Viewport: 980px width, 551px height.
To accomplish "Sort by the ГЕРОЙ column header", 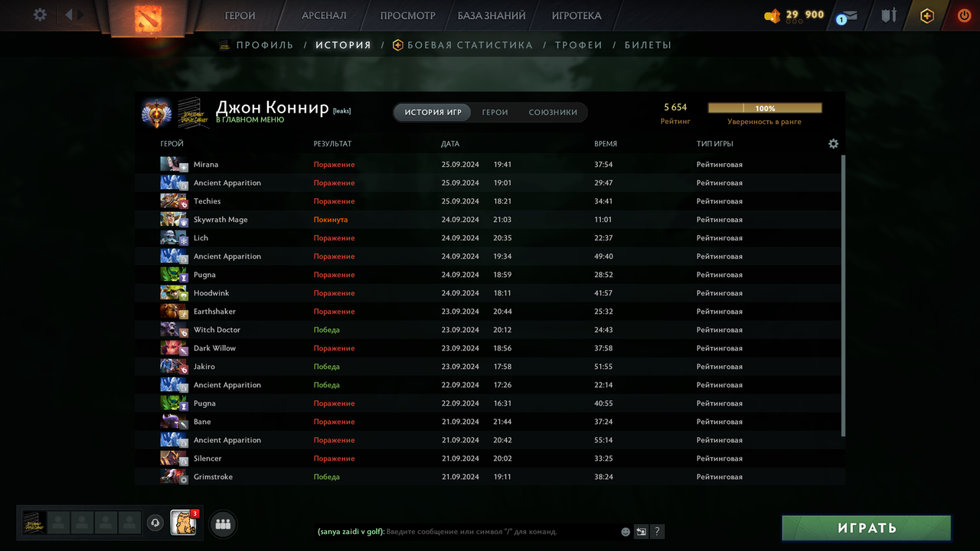I will pos(171,144).
